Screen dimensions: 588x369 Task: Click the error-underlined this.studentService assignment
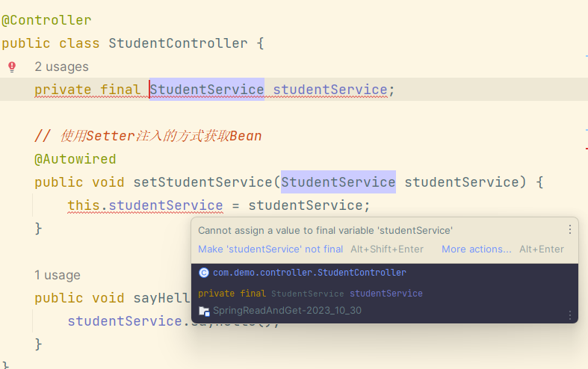click(x=145, y=205)
